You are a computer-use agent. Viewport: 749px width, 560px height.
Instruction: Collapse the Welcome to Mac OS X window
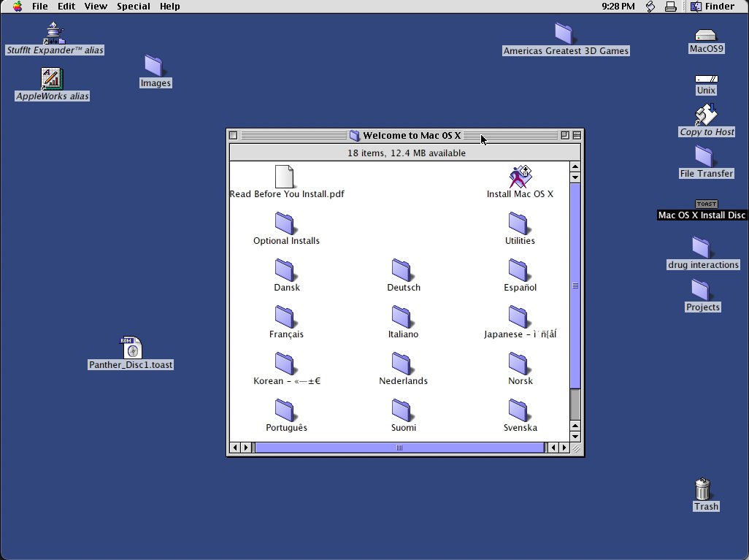click(x=576, y=134)
